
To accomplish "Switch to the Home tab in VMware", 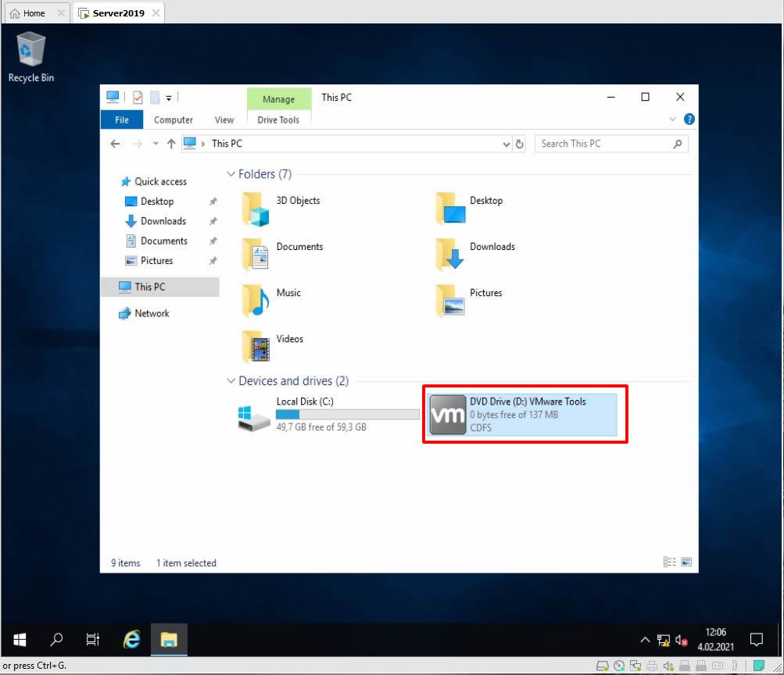I will pyautogui.click(x=34, y=13).
